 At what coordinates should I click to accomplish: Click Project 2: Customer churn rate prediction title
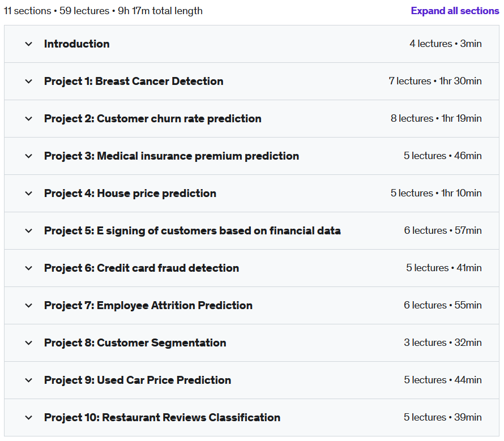point(153,119)
